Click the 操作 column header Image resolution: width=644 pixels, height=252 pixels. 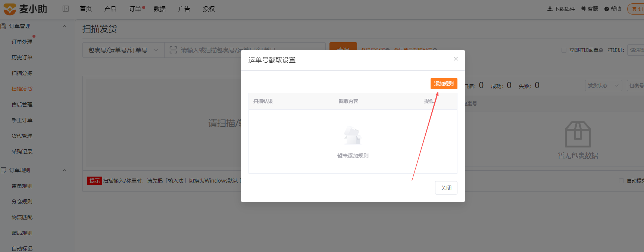point(429,101)
